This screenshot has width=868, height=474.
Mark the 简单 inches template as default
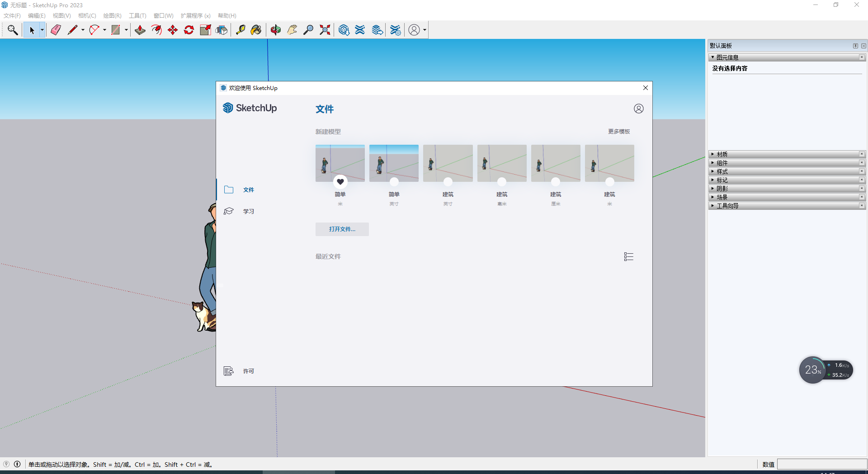(x=394, y=182)
